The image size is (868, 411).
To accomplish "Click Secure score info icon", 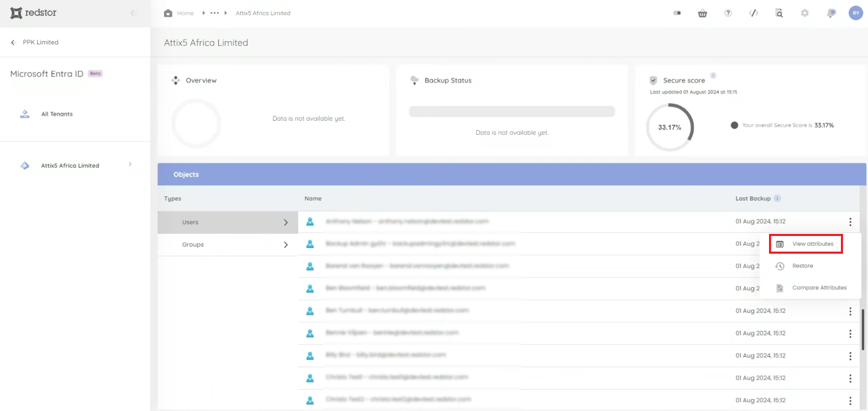I will (x=713, y=76).
